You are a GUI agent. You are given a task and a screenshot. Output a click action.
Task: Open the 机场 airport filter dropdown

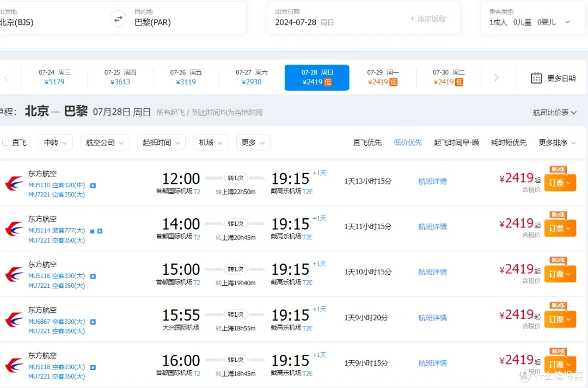click(210, 143)
